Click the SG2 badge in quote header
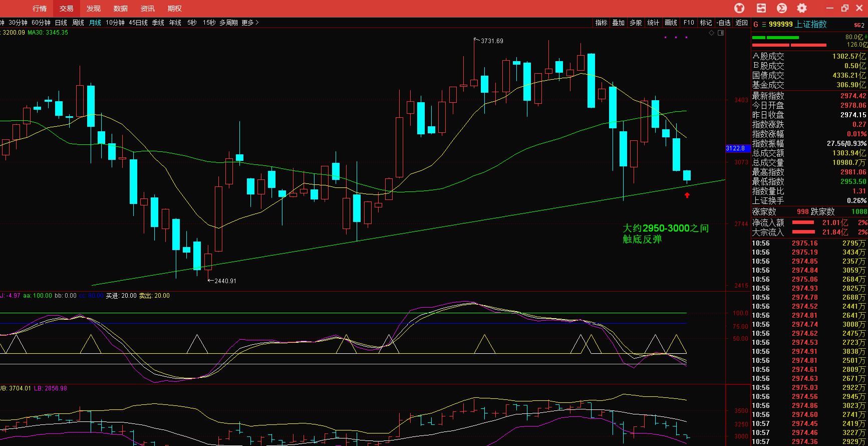 click(859, 25)
